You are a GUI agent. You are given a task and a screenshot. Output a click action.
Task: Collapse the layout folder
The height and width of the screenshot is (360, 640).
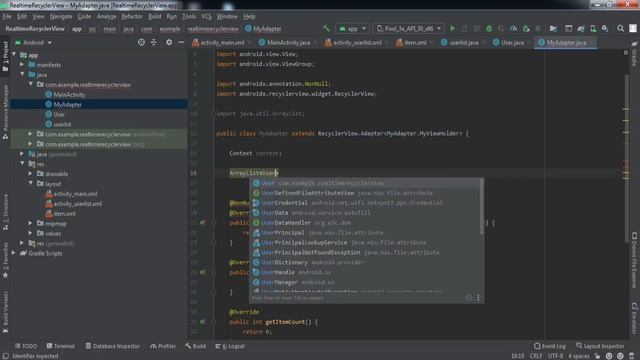[31, 183]
